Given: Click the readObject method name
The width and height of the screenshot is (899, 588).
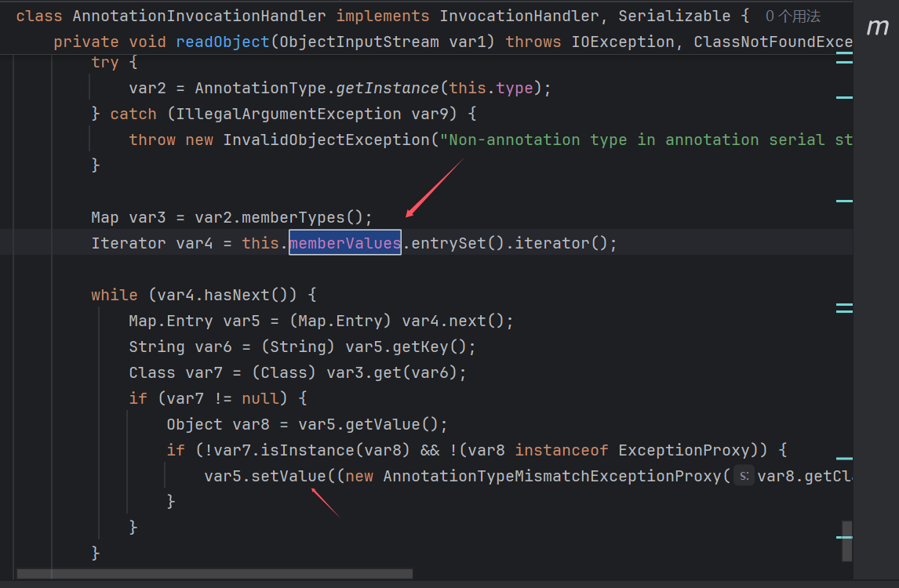Looking at the screenshot, I should [223, 42].
